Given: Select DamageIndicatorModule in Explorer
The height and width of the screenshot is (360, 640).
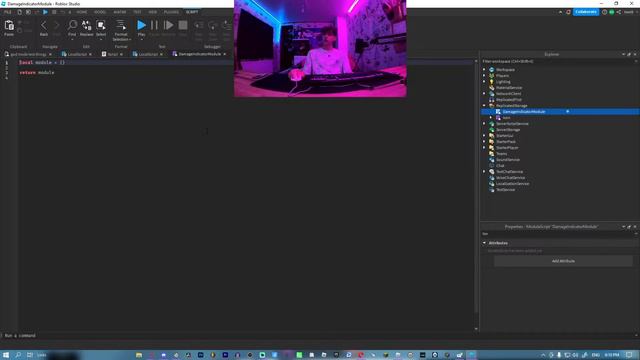Looking at the screenshot, I should [524, 112].
